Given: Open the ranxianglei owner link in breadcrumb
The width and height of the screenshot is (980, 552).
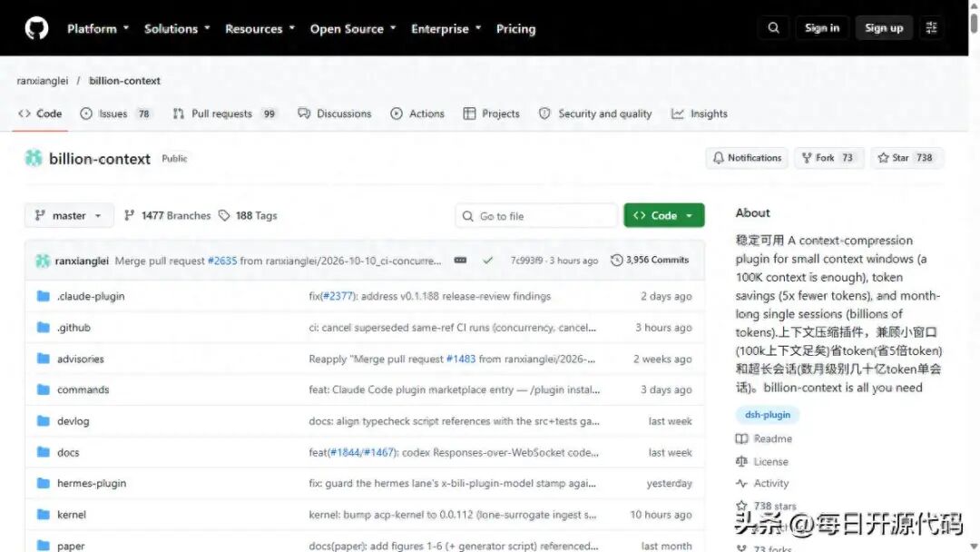Looking at the screenshot, I should click(43, 81).
